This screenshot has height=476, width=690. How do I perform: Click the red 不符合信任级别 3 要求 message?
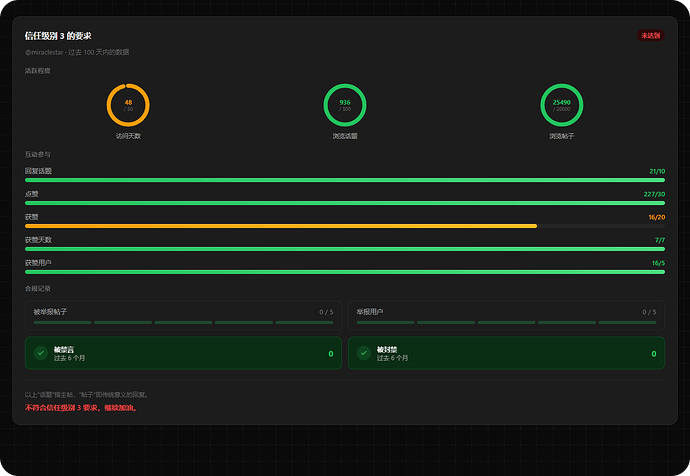click(x=81, y=408)
